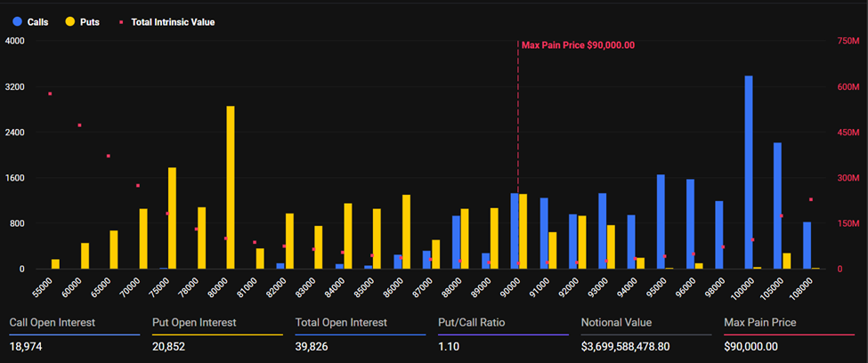Select the blue call bar at 95000
The image size is (868, 363).
tap(661, 222)
